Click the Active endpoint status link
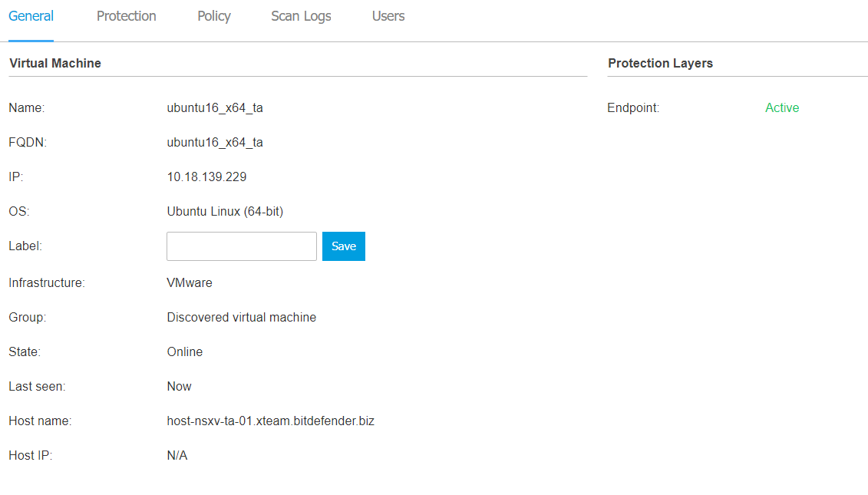The width and height of the screenshot is (868, 495). (x=781, y=107)
